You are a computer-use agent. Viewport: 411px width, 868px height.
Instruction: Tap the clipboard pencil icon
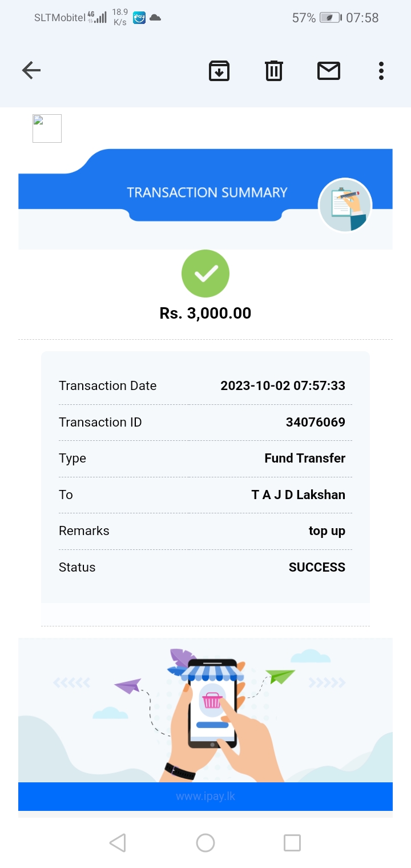(345, 206)
